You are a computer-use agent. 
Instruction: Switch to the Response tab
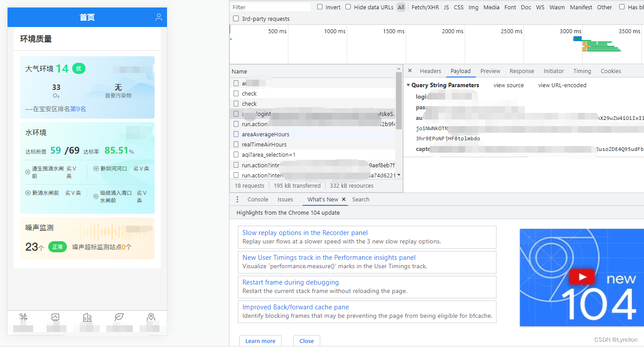tap(522, 71)
